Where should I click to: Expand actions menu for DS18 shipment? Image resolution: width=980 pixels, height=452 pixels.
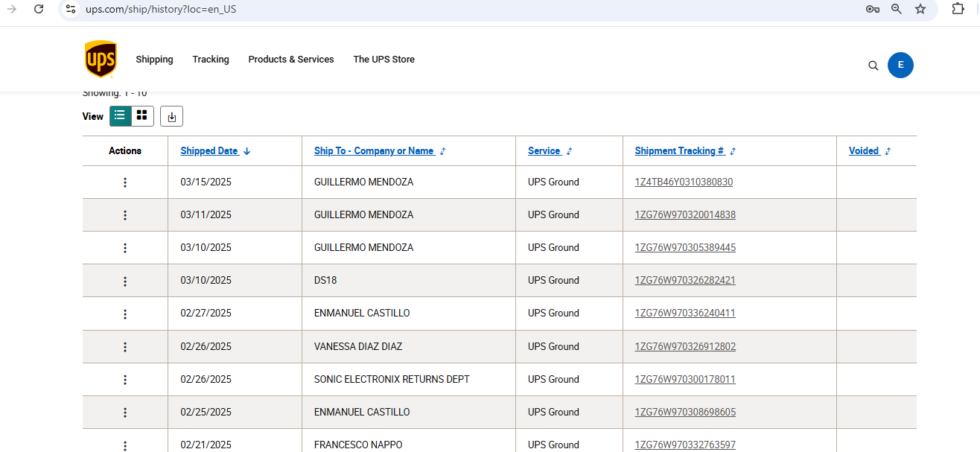pyautogui.click(x=125, y=281)
